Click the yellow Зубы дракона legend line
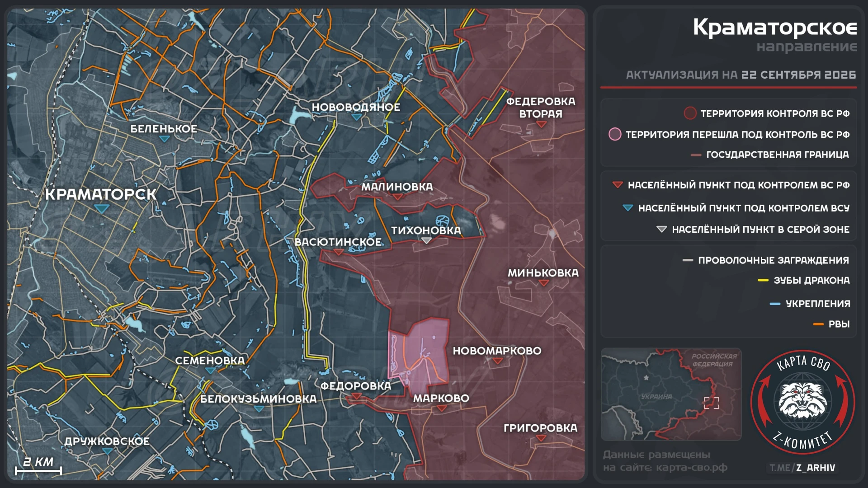Viewport: 868px width, 488px height. pyautogui.click(x=763, y=281)
